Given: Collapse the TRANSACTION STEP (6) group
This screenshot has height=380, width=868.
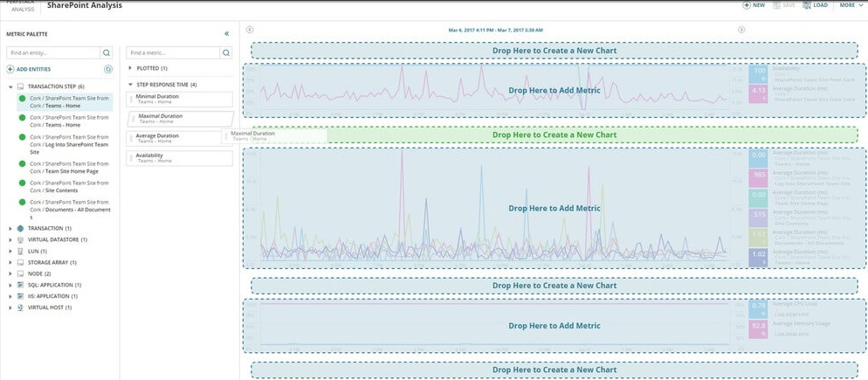Looking at the screenshot, I should pos(10,87).
